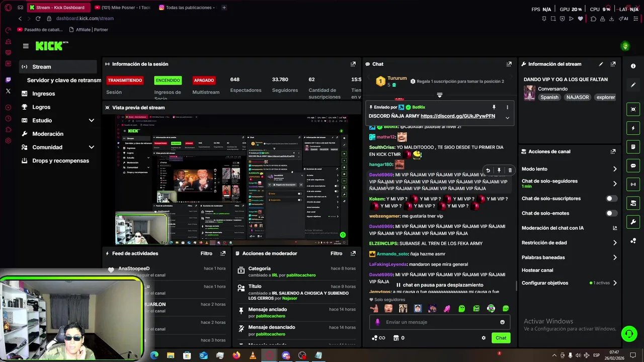644x362 pixels.
Task: Open Firefox from the Windows taskbar
Action: 236,355
